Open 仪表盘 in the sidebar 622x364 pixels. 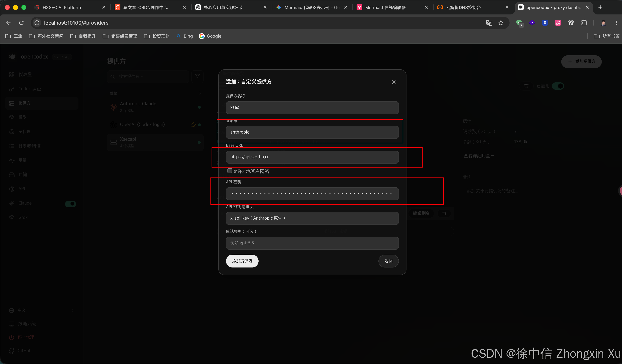[x=42, y=74]
